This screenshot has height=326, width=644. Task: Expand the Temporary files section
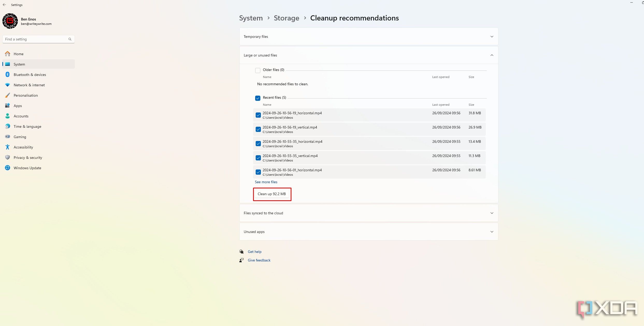pos(369,37)
